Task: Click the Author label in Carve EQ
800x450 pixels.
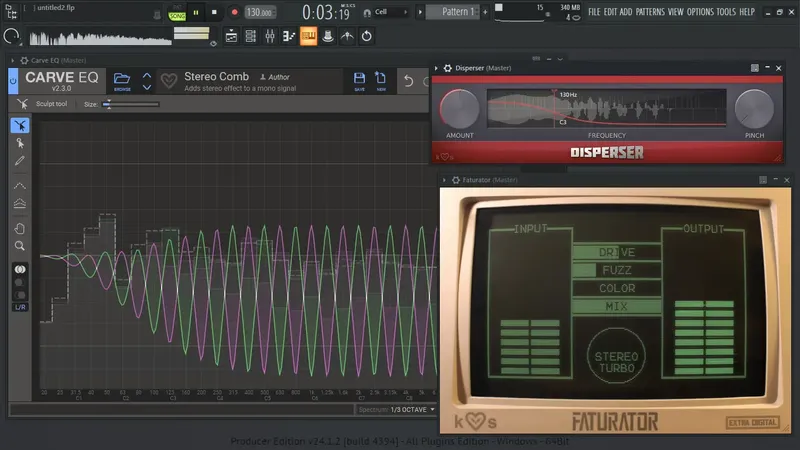Action: coord(274,77)
